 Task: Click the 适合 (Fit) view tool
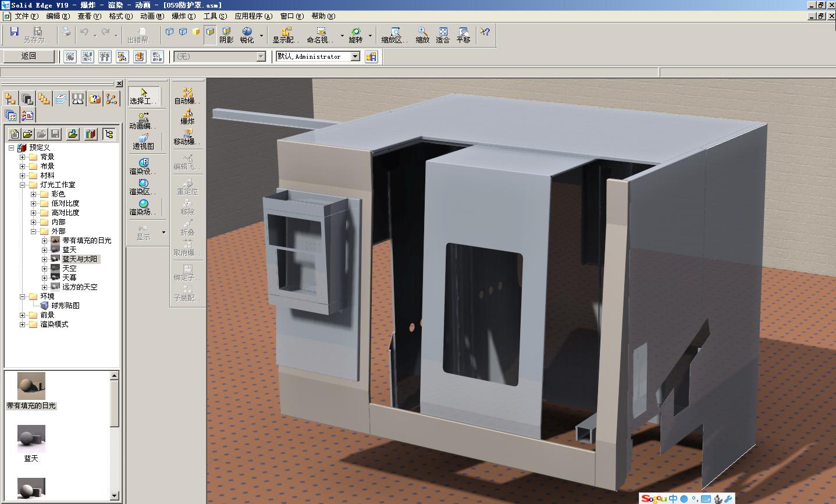tap(443, 35)
